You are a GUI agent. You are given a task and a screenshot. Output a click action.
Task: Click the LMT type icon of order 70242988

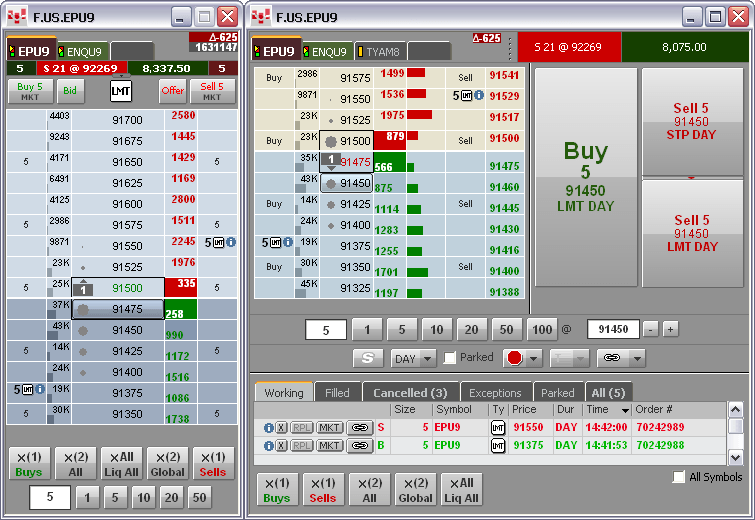(498, 446)
